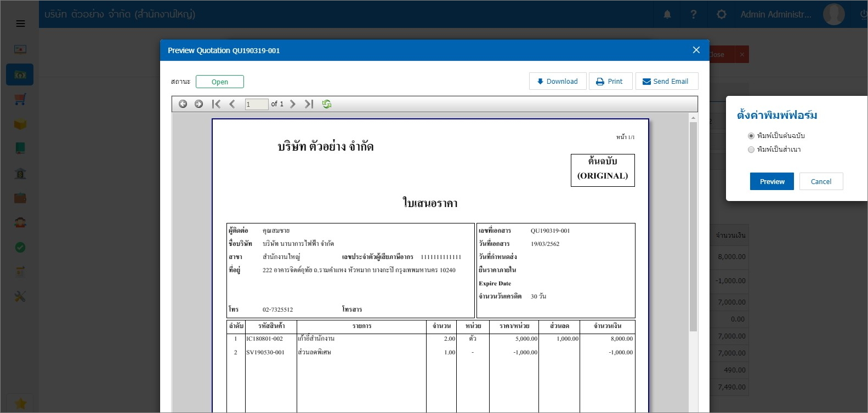The image size is (868, 413).
Task: Open the bank building icon in sidebar
Action: 20,173
